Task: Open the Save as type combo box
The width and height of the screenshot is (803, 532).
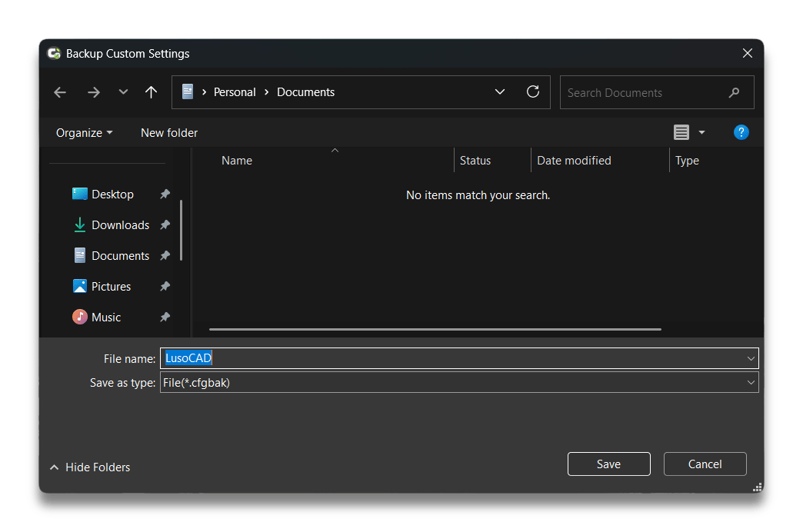Action: click(459, 383)
